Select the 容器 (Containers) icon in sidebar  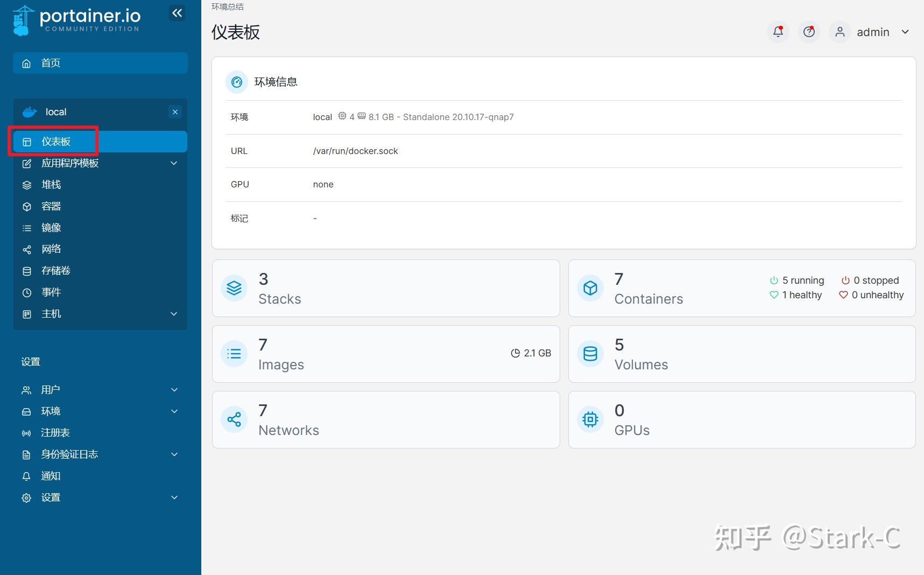click(x=27, y=206)
